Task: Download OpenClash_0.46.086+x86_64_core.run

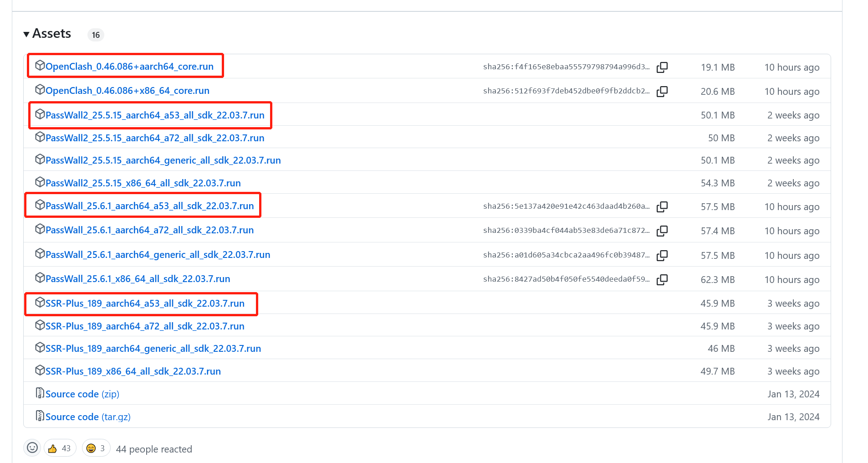Action: (x=128, y=91)
